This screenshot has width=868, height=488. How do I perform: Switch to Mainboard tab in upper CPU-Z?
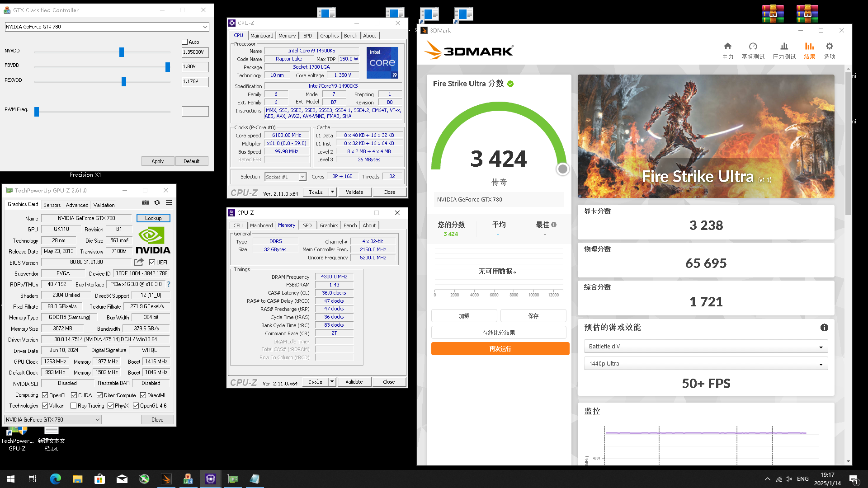coord(262,36)
